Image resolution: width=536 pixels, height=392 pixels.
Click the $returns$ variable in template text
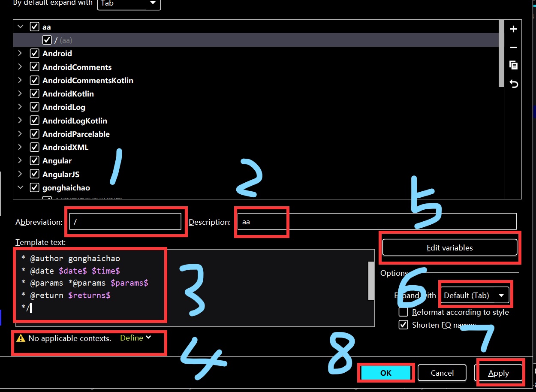89,296
